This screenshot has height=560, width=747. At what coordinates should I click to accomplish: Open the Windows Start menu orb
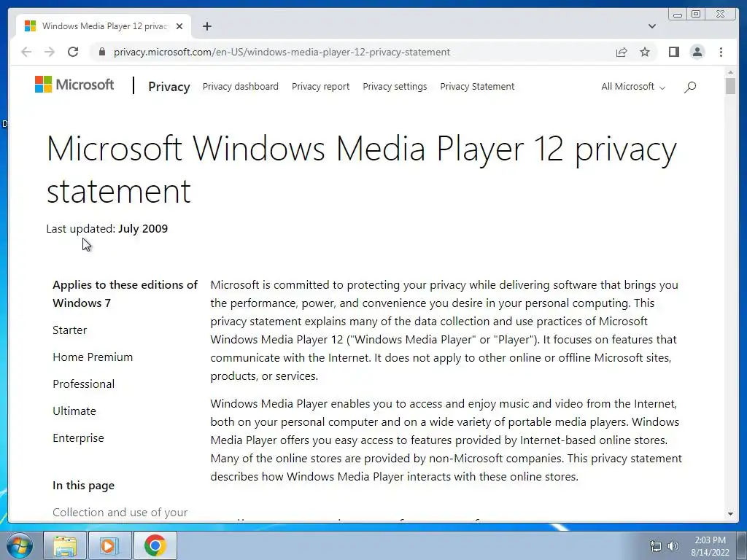(x=20, y=545)
